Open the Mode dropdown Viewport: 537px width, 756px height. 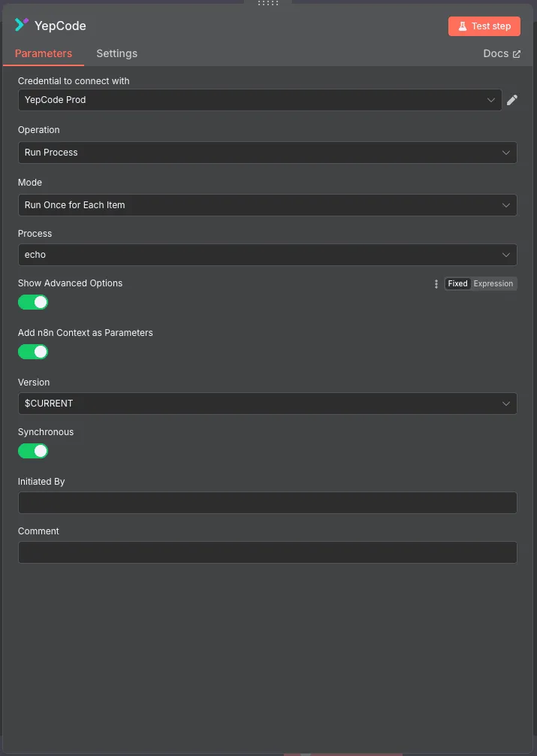[x=267, y=205]
